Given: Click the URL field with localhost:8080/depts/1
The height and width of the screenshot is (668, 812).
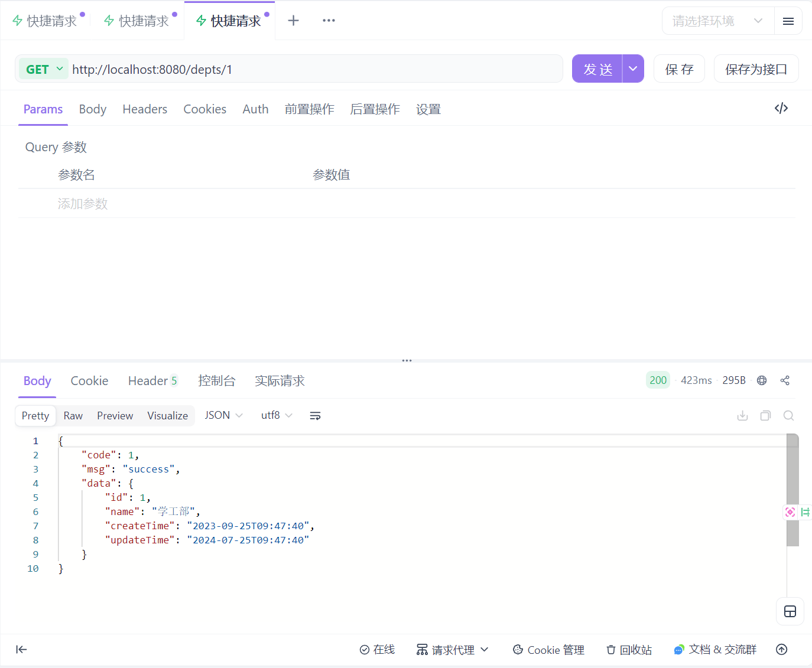Looking at the screenshot, I should coord(316,69).
